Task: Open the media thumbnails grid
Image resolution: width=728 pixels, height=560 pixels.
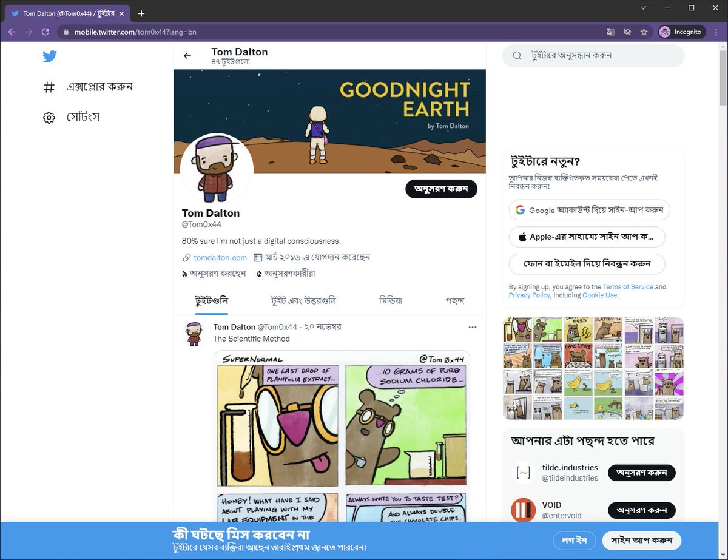Action: tap(593, 368)
